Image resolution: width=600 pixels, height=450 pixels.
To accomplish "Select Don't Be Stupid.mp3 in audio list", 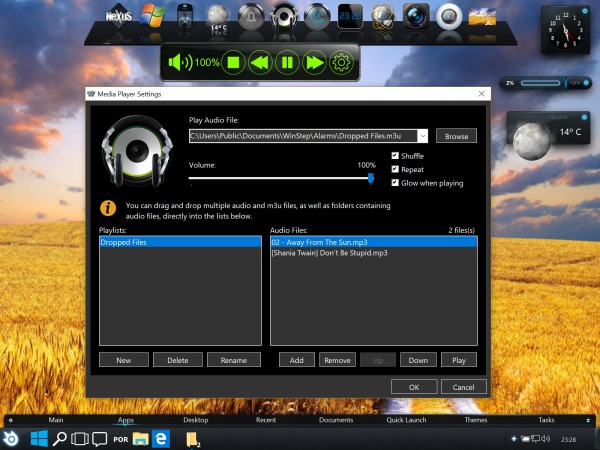I will 328,253.
